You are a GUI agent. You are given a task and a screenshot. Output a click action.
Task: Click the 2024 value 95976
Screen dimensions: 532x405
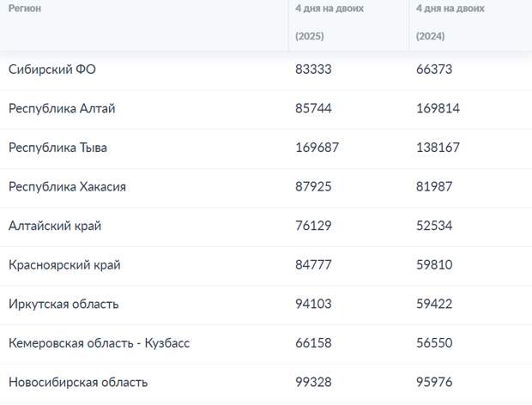pos(434,382)
